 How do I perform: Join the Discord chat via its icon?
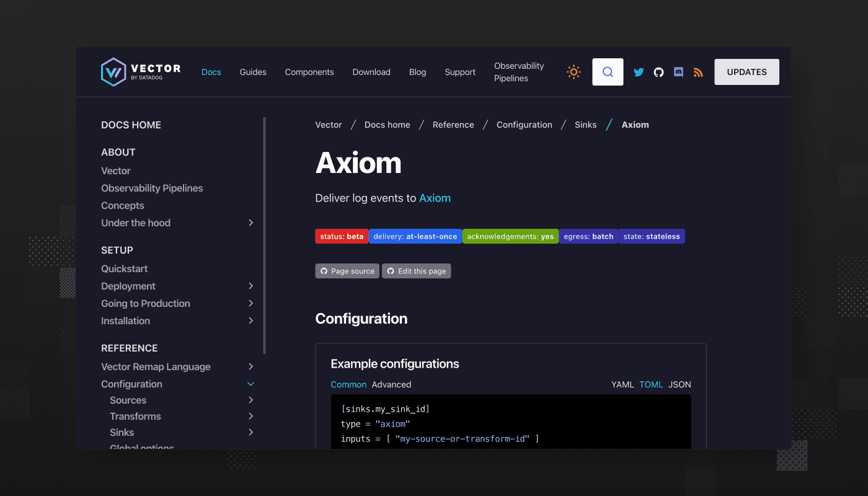point(678,72)
